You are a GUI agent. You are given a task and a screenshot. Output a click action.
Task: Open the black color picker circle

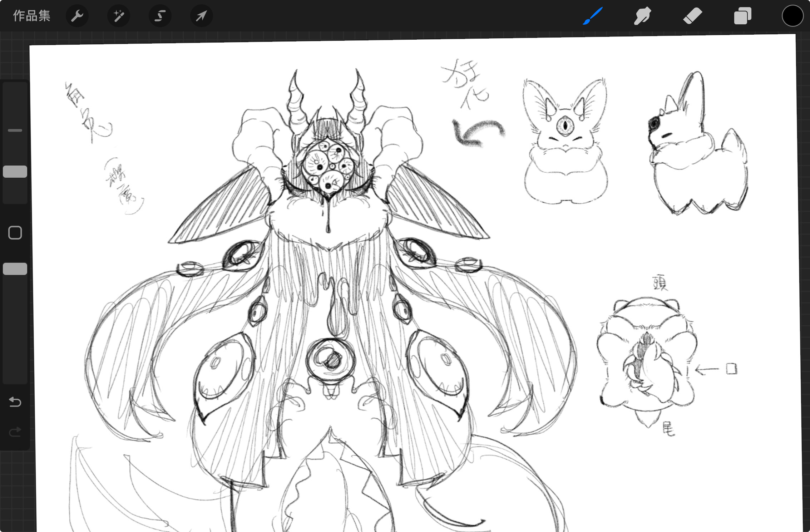click(792, 16)
